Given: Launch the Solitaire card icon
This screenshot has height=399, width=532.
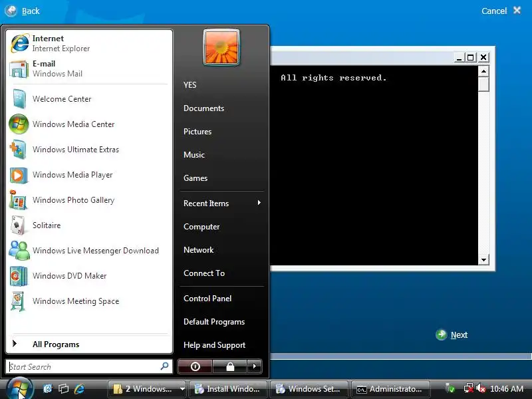Looking at the screenshot, I should point(17,225).
